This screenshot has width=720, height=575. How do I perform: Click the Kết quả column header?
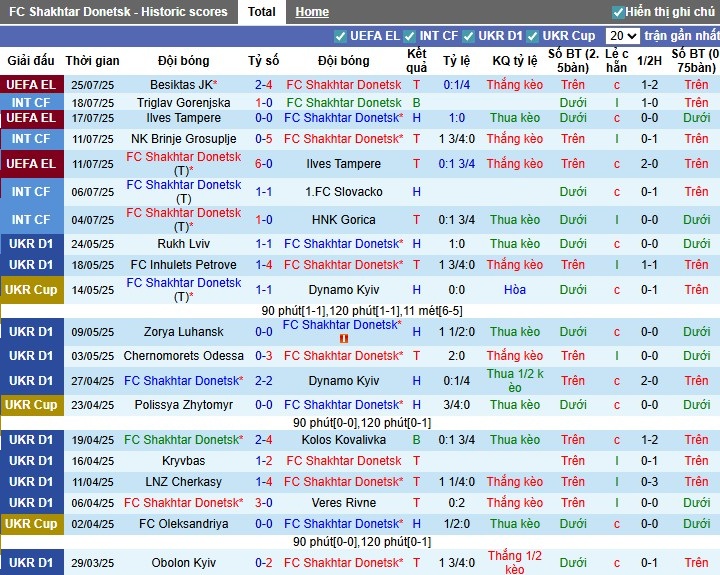(x=416, y=61)
